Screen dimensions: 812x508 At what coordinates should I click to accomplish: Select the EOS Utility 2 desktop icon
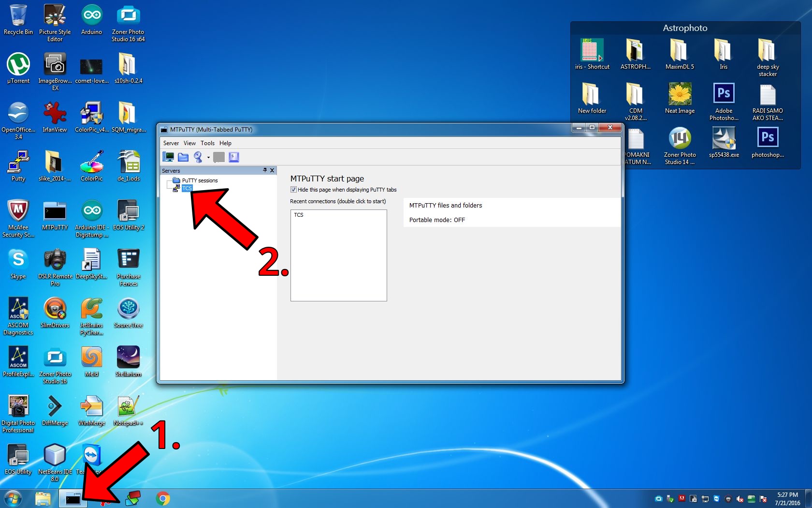[128, 215]
